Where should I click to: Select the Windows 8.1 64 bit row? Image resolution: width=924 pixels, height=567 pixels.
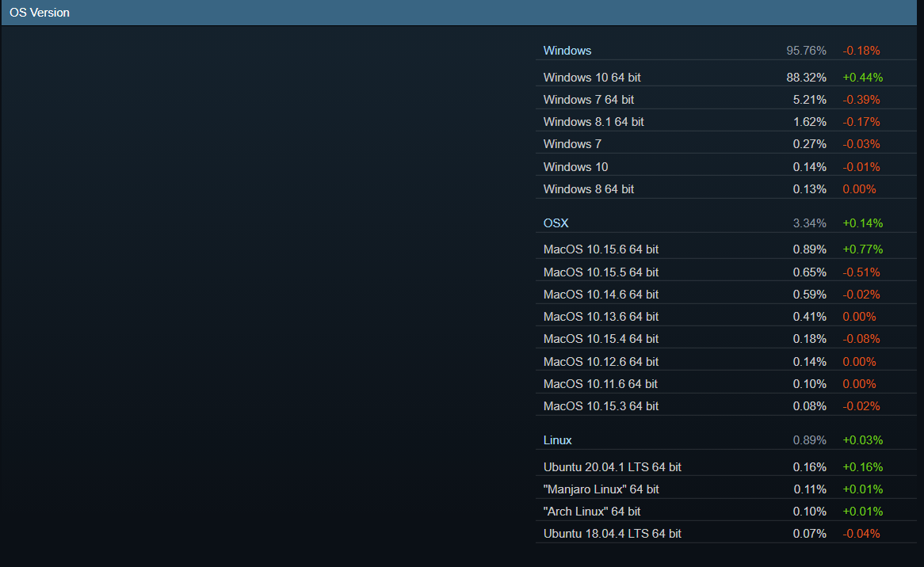594,122
